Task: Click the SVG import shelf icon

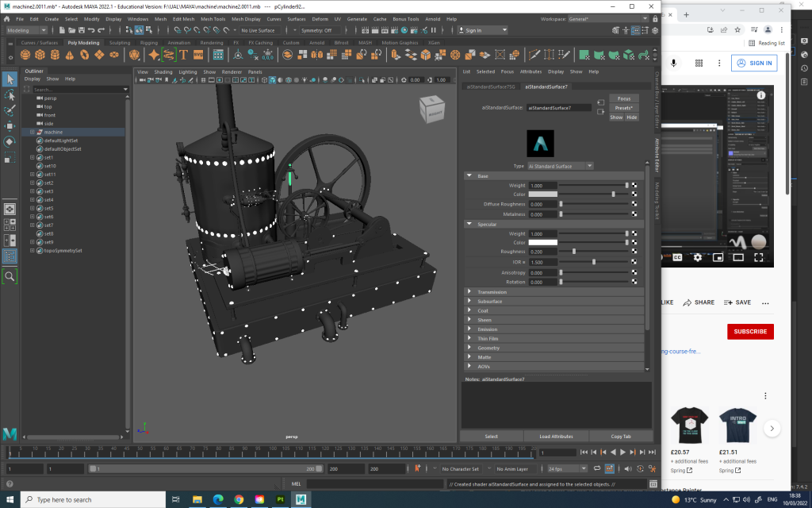Action: click(198, 55)
